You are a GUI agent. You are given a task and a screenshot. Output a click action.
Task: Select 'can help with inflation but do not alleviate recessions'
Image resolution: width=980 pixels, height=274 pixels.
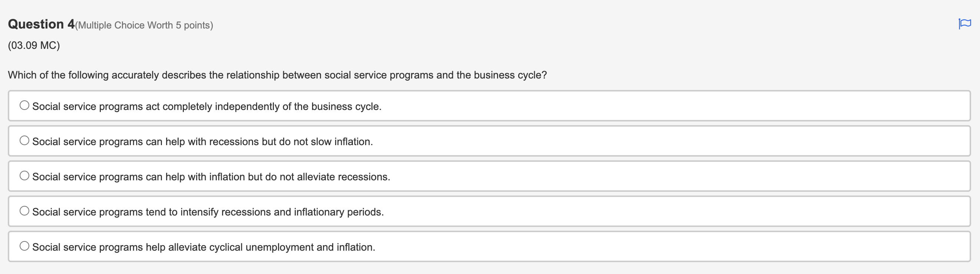[x=24, y=175]
